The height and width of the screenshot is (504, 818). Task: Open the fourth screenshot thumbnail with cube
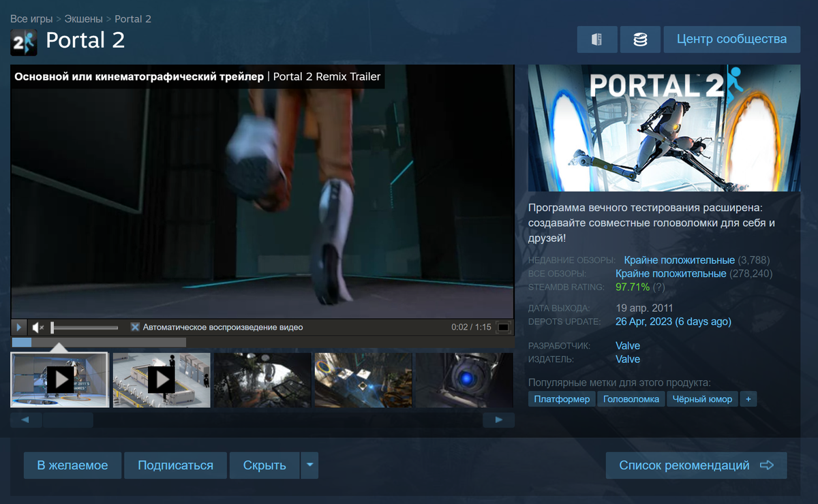coord(363,379)
